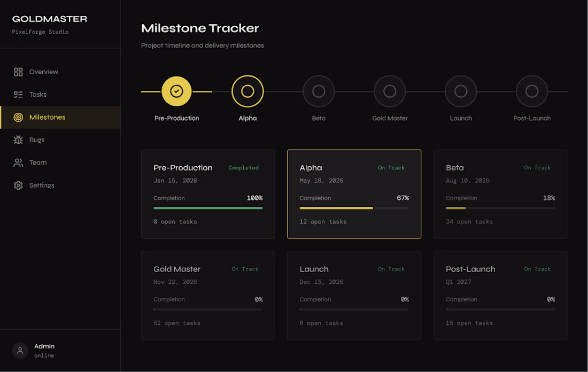
Task: Click the Milestone Tracker heading
Action: [200, 28]
